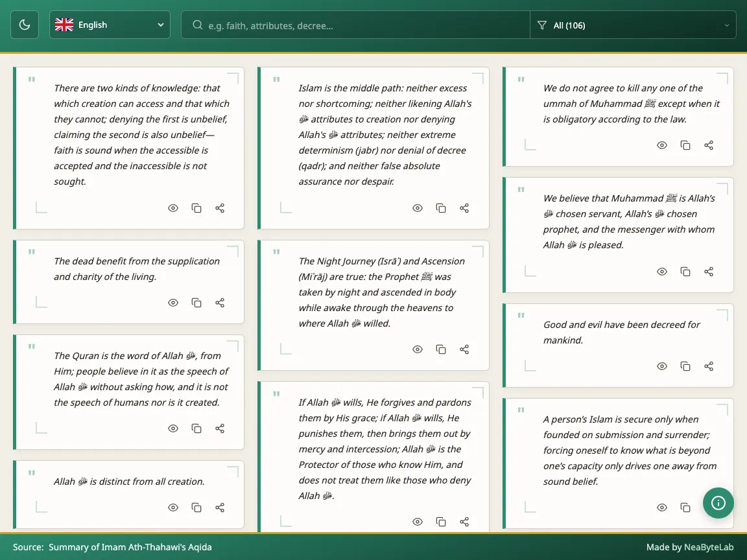747x560 pixels.
Task: Share the 'Islam is the middle path' quote
Action: pyautogui.click(x=464, y=208)
